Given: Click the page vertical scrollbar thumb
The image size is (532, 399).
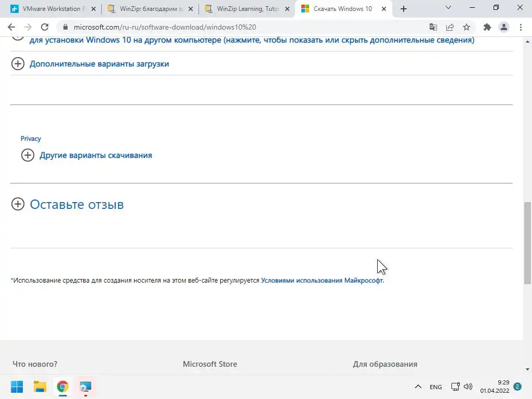Looking at the screenshot, I should [x=527, y=243].
